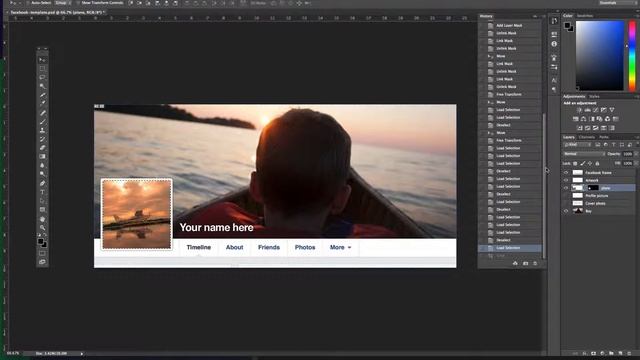Open the status bar document info arrow
640x360 pixels.
click(x=82, y=353)
